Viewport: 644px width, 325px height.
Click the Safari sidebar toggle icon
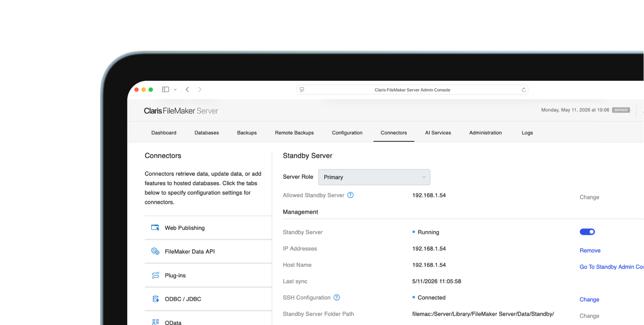click(x=166, y=90)
